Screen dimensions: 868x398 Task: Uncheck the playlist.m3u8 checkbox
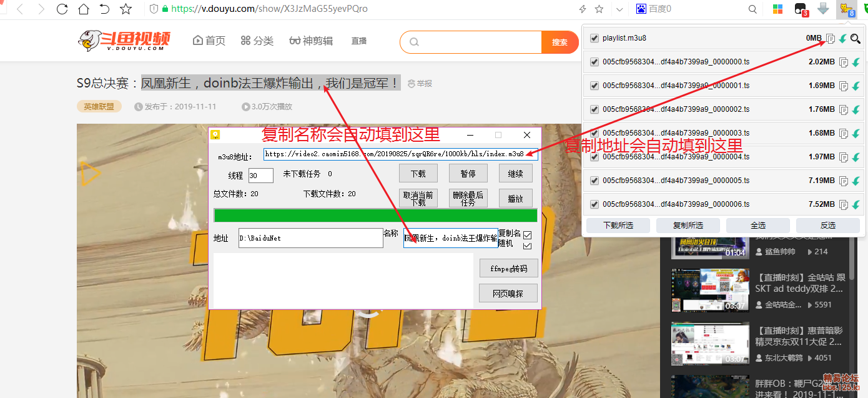tap(594, 38)
